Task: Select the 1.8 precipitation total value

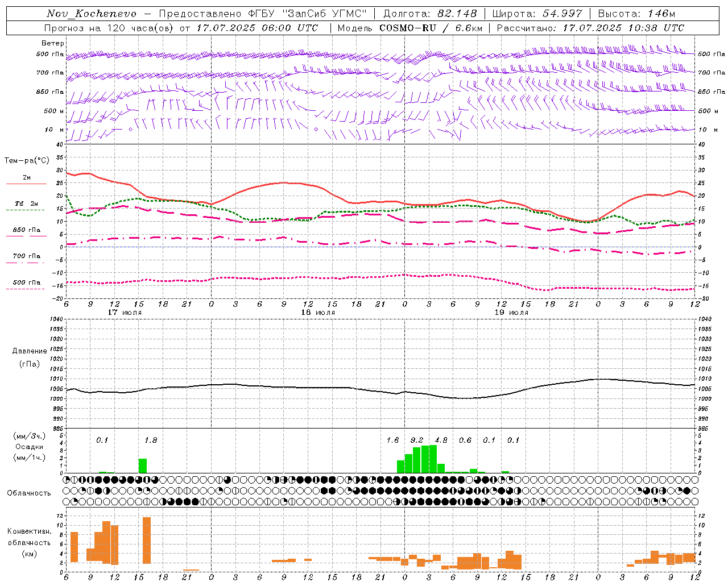Action: (x=151, y=440)
